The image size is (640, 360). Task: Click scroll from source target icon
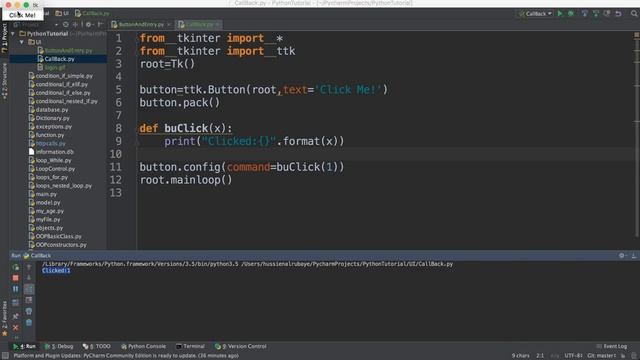point(66,24)
